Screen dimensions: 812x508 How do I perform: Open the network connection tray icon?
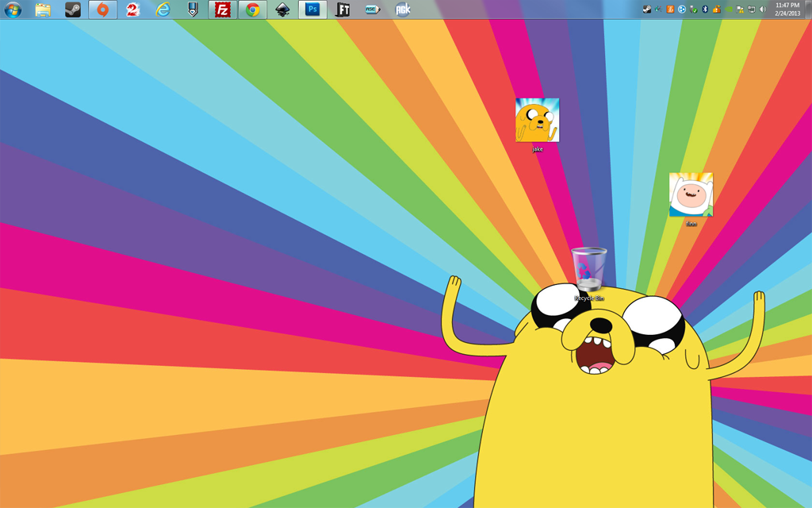click(752, 9)
